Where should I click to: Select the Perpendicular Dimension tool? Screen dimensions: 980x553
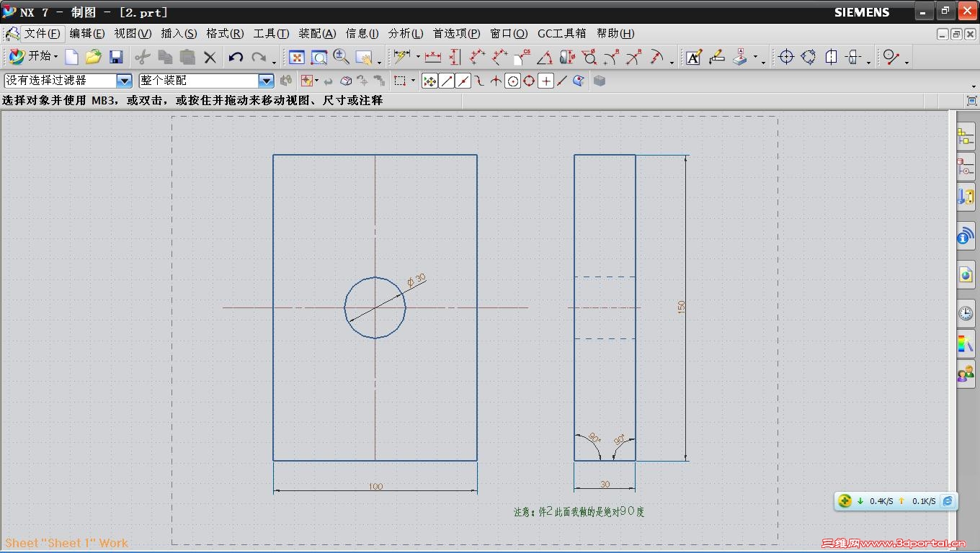pyautogui.click(x=499, y=57)
